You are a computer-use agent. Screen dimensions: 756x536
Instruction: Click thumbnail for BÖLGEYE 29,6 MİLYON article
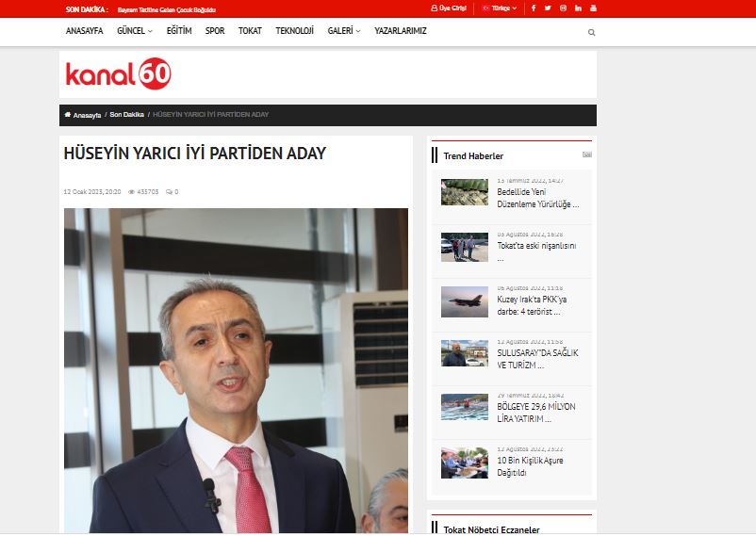(465, 407)
